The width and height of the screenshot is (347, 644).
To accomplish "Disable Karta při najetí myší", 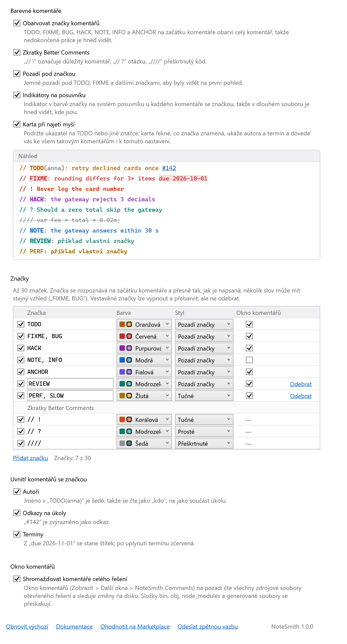I will [x=17, y=124].
